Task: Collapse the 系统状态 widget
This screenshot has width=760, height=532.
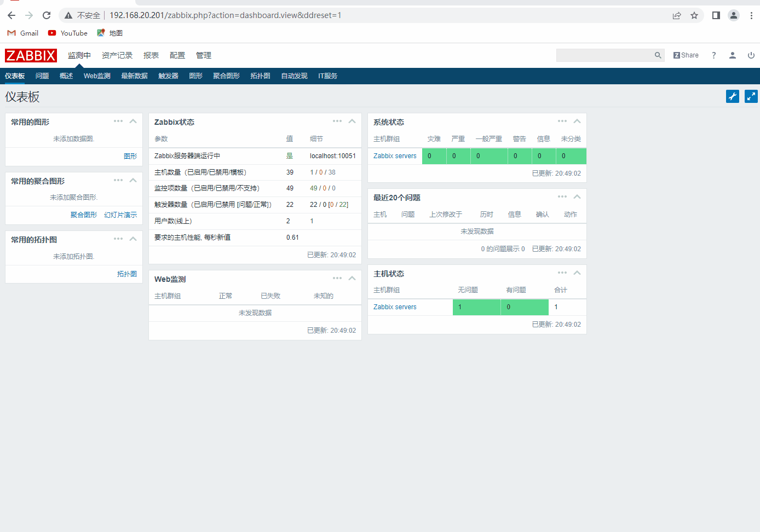Action: (x=577, y=121)
